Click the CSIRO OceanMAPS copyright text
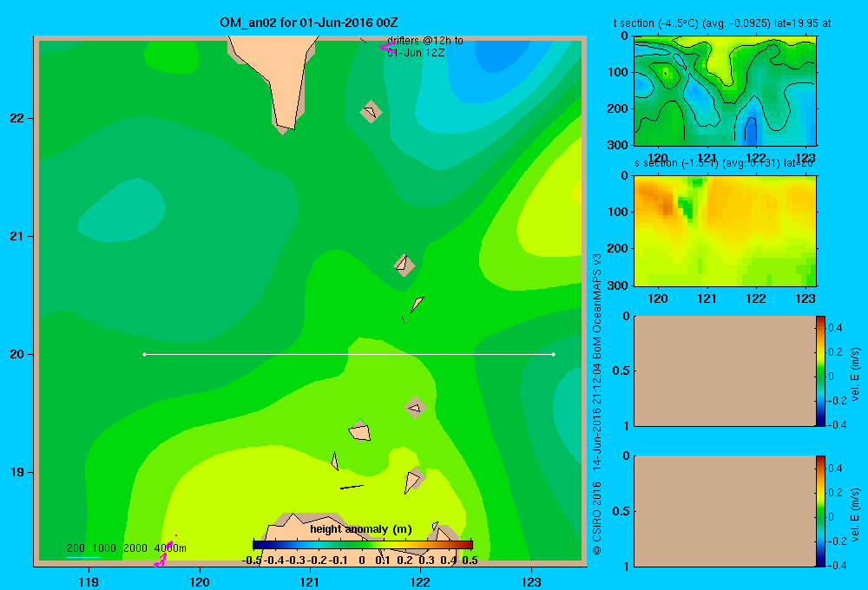Viewport: 868px width, 590px height. point(597,404)
